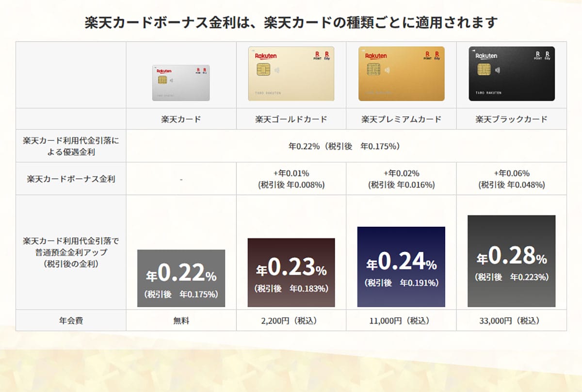The height and width of the screenshot is (392, 582).
Task: Click the silver Rakuten Card image
Action: [181, 83]
